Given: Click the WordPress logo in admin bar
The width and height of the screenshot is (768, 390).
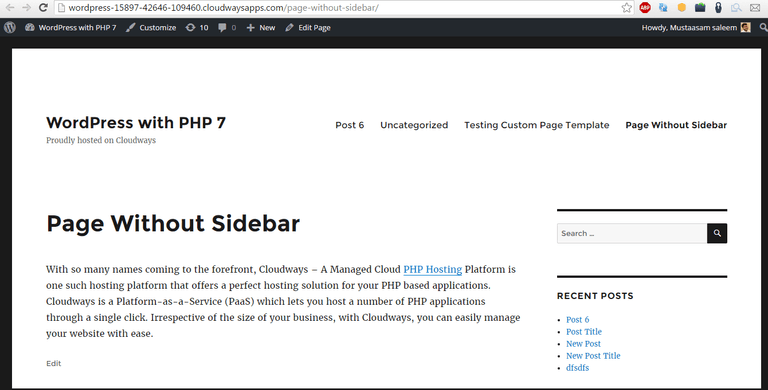Looking at the screenshot, I should click(x=10, y=27).
